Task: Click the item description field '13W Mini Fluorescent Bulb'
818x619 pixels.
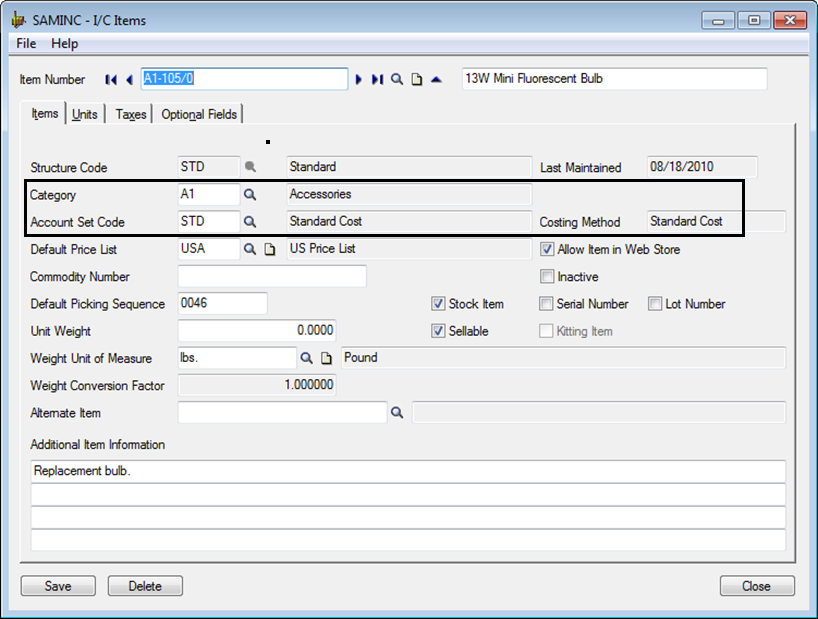Action: [x=615, y=79]
